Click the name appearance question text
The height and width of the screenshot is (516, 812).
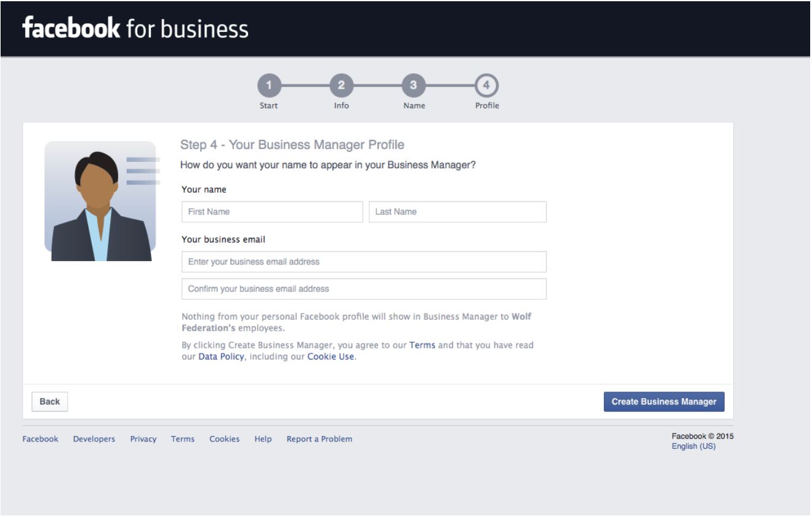(328, 165)
